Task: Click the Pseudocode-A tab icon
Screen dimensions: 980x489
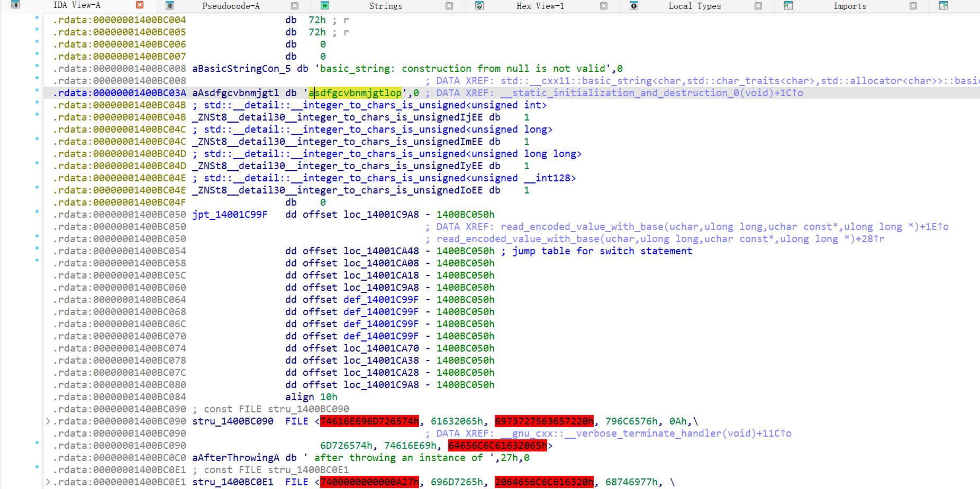Action: (x=170, y=6)
